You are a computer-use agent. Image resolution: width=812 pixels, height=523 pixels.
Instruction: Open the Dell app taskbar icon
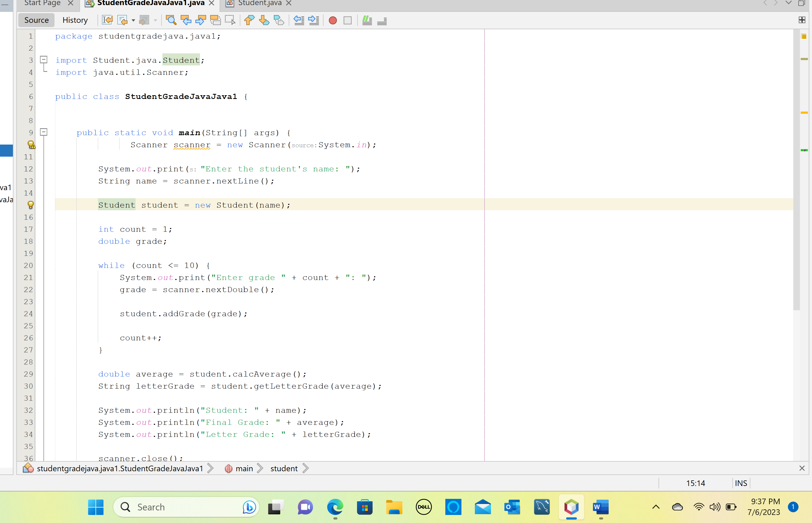(x=424, y=507)
